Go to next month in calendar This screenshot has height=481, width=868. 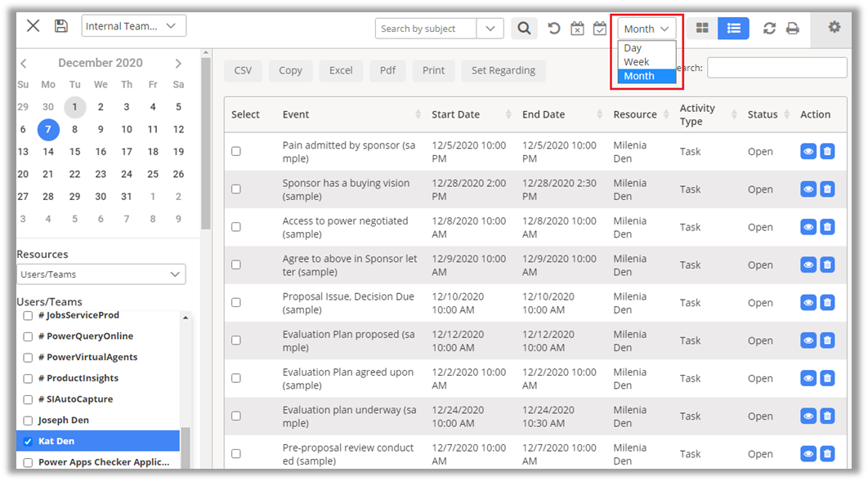click(178, 64)
